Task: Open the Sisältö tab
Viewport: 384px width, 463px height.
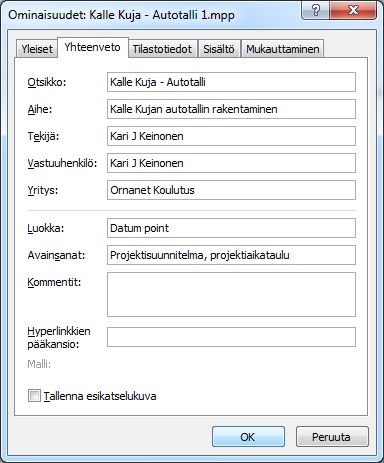Action: (x=219, y=49)
